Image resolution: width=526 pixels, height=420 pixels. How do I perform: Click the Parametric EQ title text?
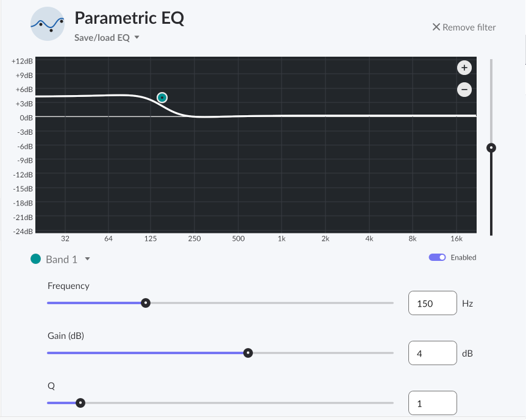pyautogui.click(x=129, y=18)
